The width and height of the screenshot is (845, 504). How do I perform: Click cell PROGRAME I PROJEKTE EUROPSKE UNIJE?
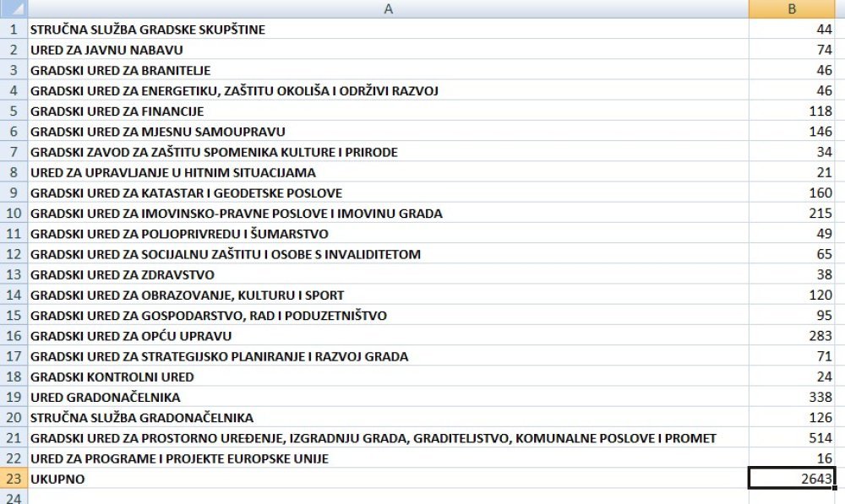[388, 458]
